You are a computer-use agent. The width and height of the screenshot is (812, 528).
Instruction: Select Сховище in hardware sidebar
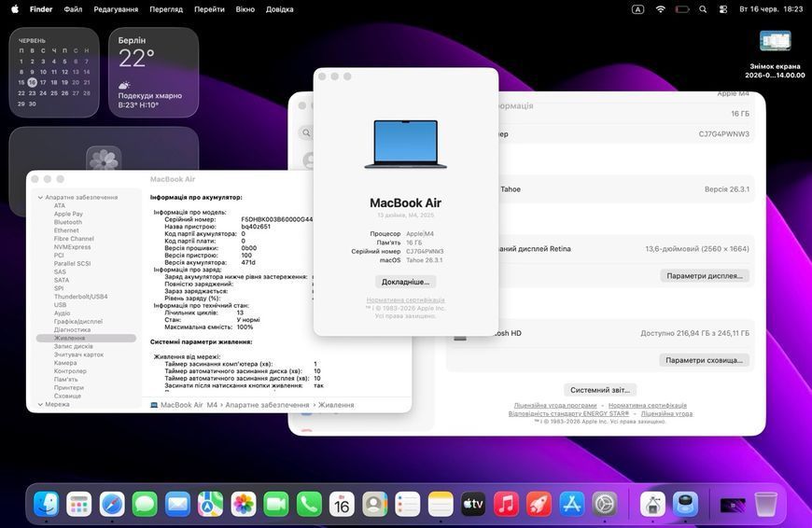point(67,396)
